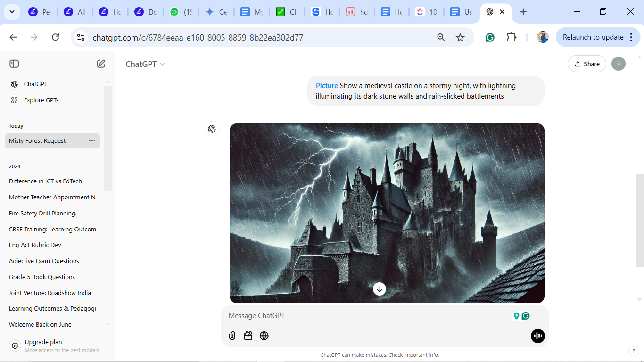Open Eng Act Rubric Dev chat
The height and width of the screenshot is (362, 644).
pyautogui.click(x=52, y=245)
